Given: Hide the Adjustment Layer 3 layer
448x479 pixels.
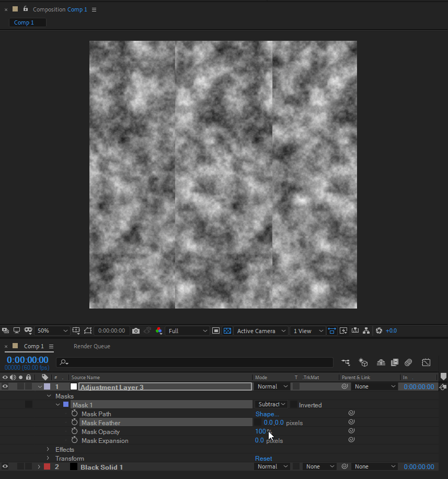Looking at the screenshot, I should pos(4,386).
